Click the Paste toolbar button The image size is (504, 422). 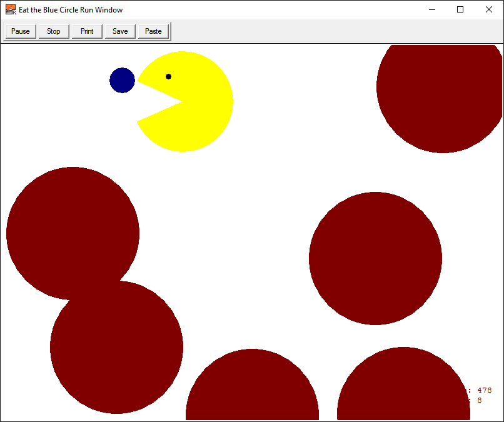click(x=153, y=31)
